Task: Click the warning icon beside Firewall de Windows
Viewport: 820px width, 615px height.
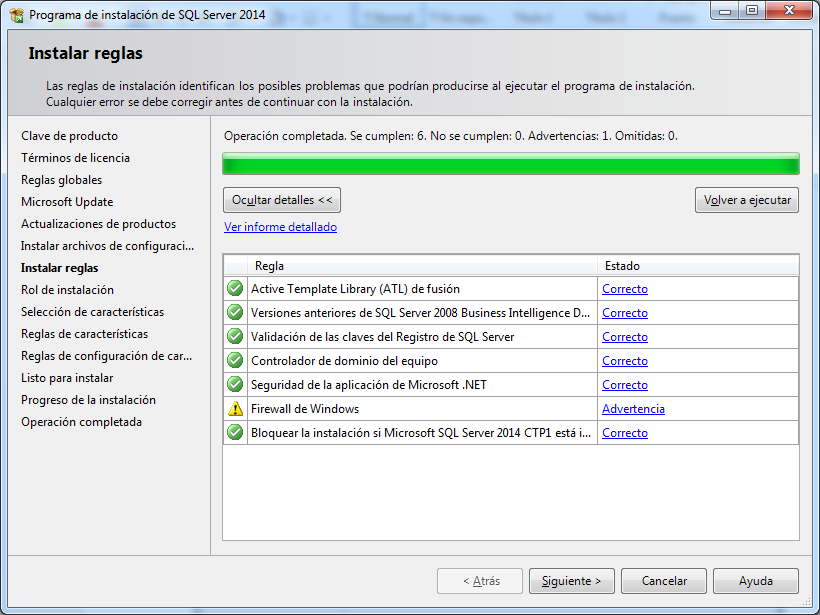Action: [235, 408]
